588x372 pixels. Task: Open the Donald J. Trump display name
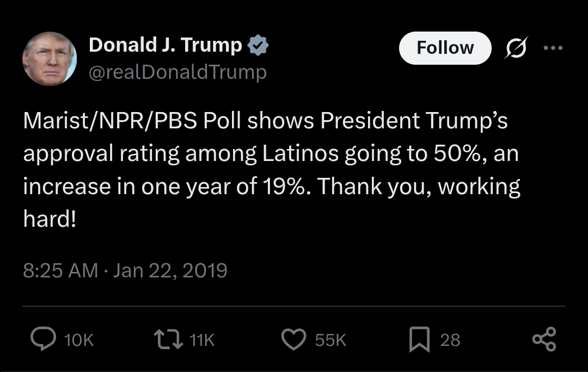[166, 45]
